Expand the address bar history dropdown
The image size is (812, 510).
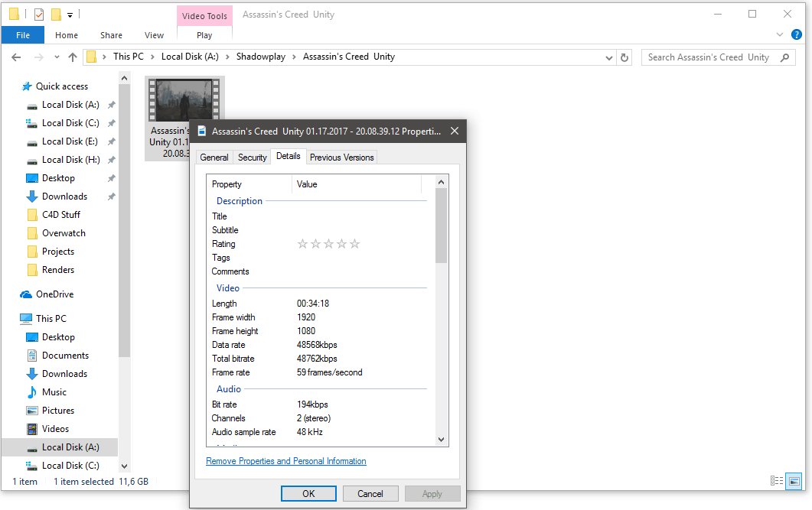pos(609,58)
